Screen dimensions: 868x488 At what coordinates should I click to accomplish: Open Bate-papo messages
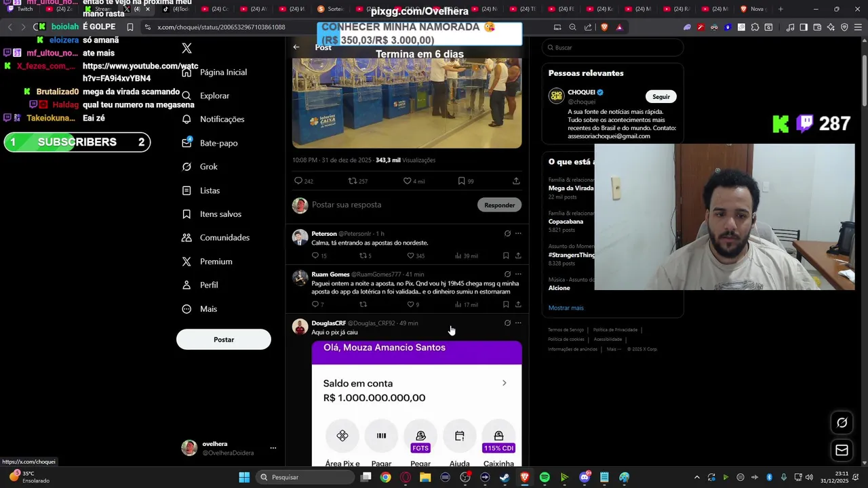[210, 143]
